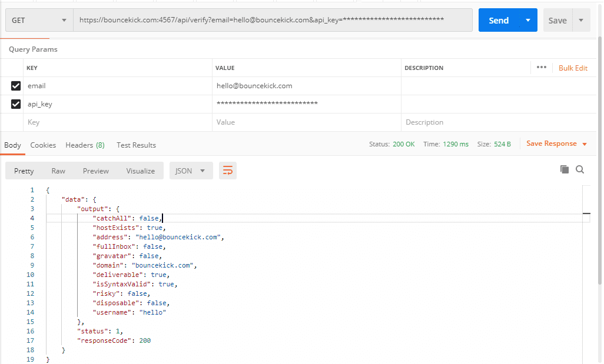The width and height of the screenshot is (604, 364).
Task: Click the copy response body icon
Action: point(565,169)
